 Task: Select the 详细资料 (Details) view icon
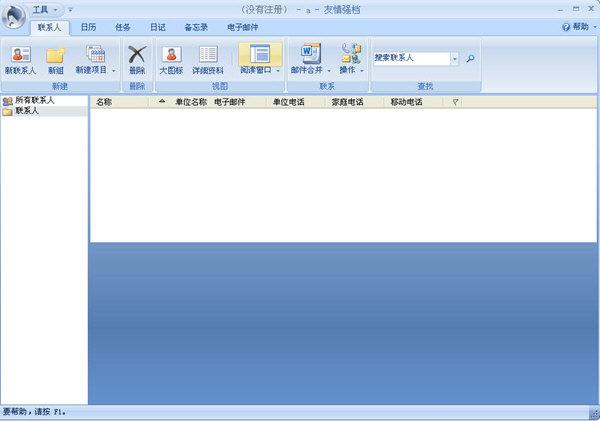pyautogui.click(x=208, y=56)
